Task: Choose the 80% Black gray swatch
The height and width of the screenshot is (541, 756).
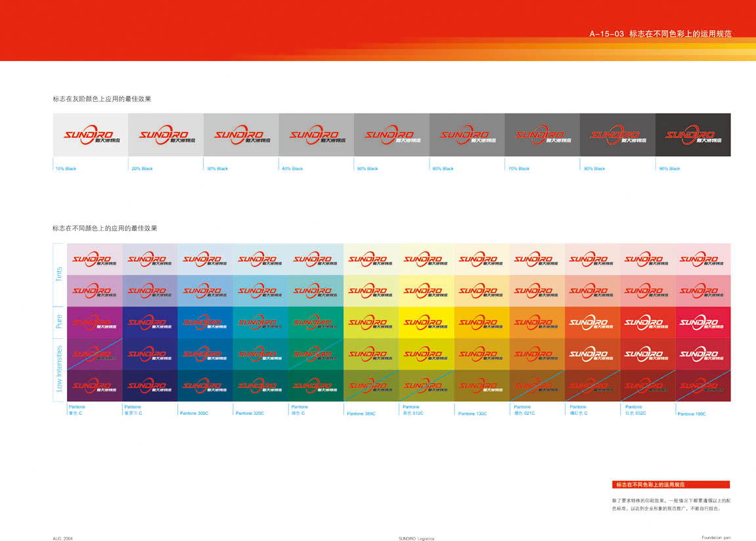Action: coord(617,135)
